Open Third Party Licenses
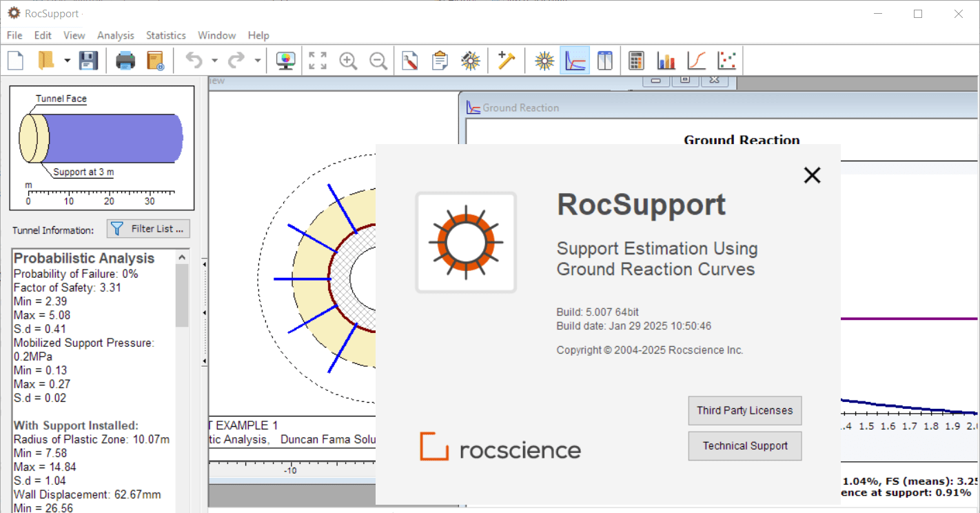 (745, 410)
